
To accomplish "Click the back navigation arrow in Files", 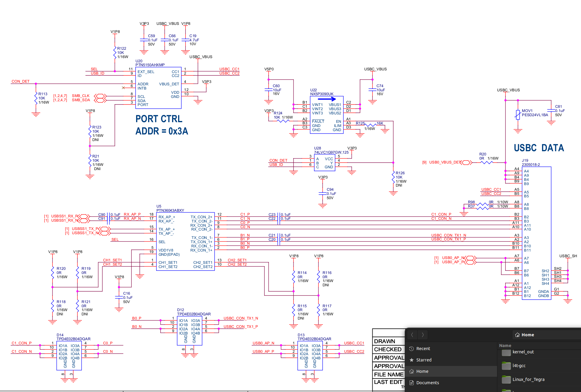I will click(x=412, y=335).
